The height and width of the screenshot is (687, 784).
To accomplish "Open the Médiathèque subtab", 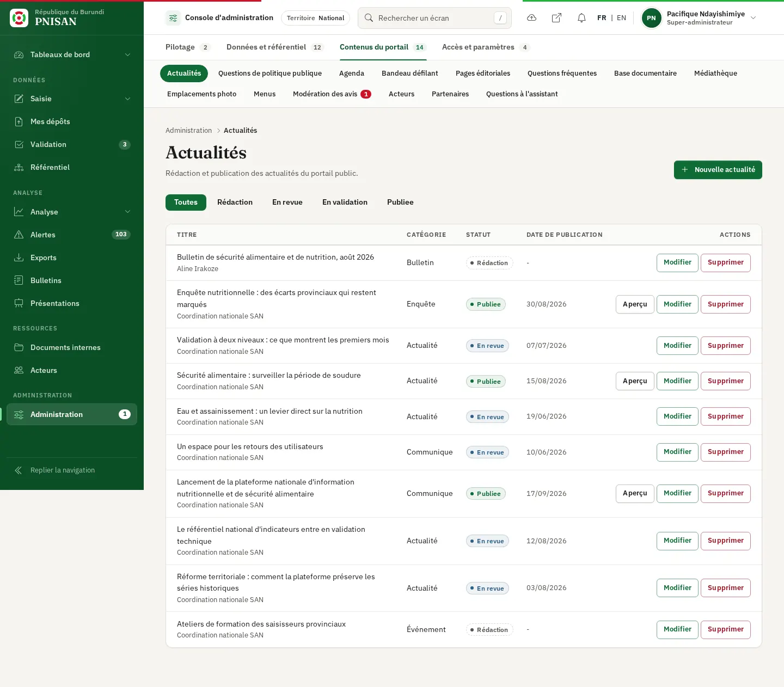I will (x=715, y=73).
